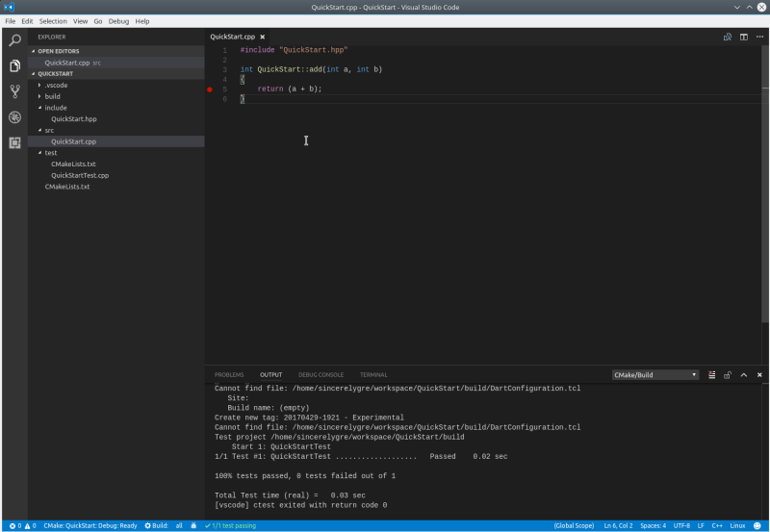Click the errors count in status bar
This screenshot has height=532, width=770.
pyautogui.click(x=15, y=525)
